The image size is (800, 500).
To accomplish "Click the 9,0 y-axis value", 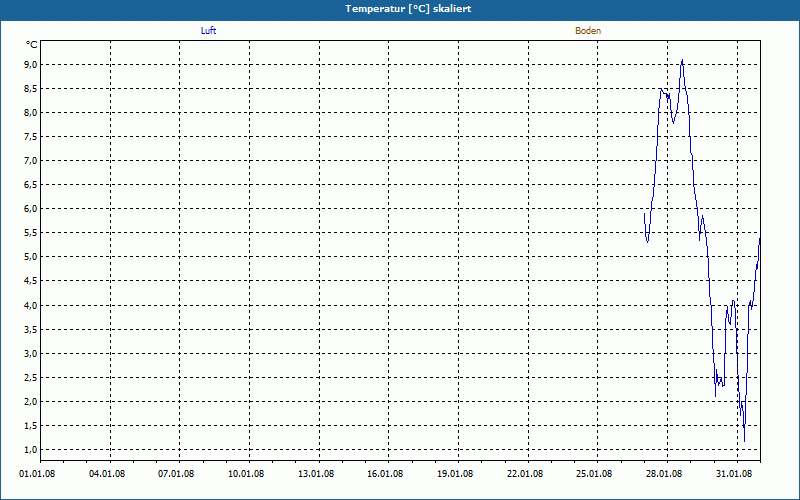I will coord(31,65).
